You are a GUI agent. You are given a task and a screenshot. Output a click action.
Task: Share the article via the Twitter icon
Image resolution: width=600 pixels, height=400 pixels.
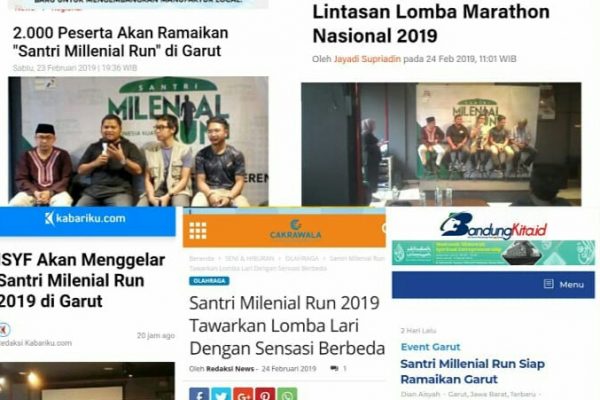pyautogui.click(x=221, y=394)
